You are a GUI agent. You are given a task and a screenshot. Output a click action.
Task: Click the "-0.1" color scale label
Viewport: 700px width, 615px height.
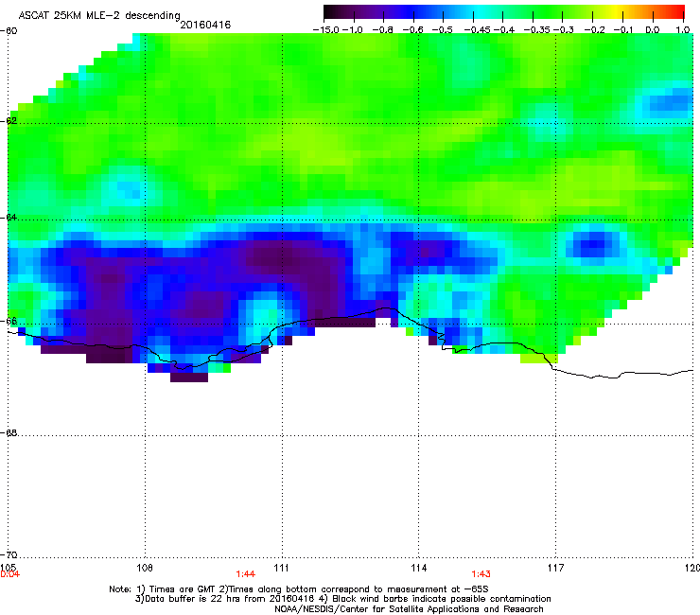(x=623, y=30)
